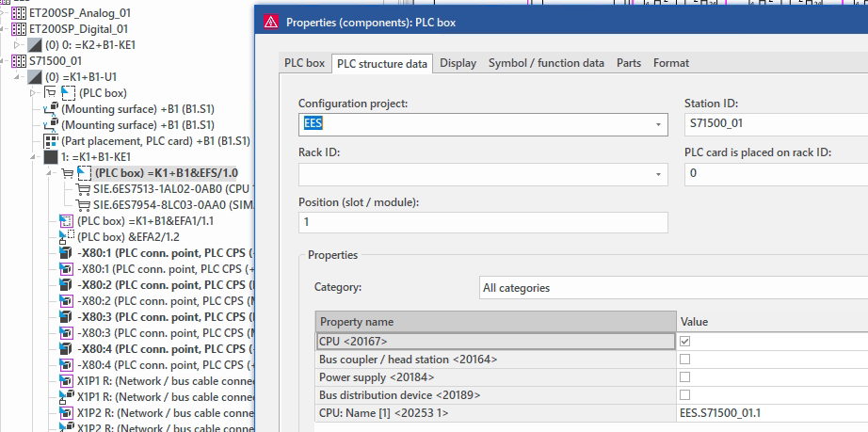Click the EPLAN icon in dialog title bar
Viewport: 868px width, 432px height.
tap(271, 22)
